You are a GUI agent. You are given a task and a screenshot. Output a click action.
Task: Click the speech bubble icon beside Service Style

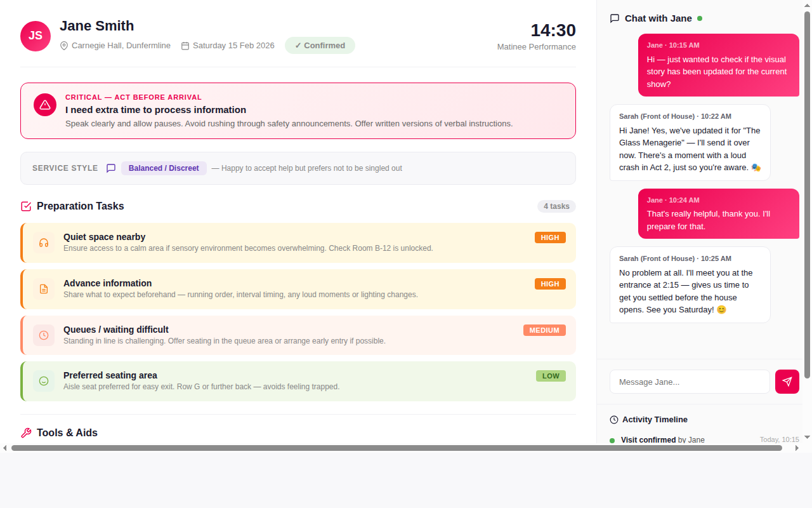111,168
